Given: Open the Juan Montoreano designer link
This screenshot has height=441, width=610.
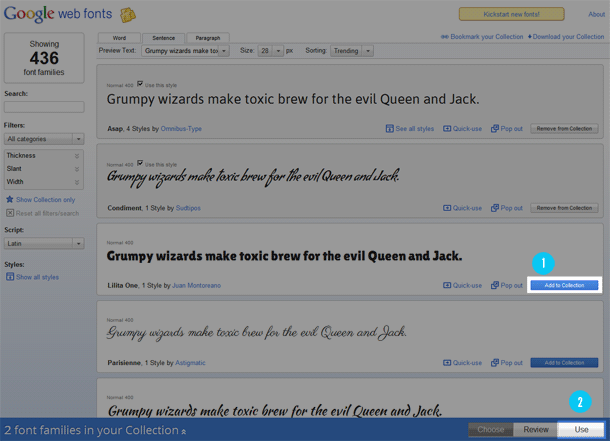Looking at the screenshot, I should pos(196,285).
